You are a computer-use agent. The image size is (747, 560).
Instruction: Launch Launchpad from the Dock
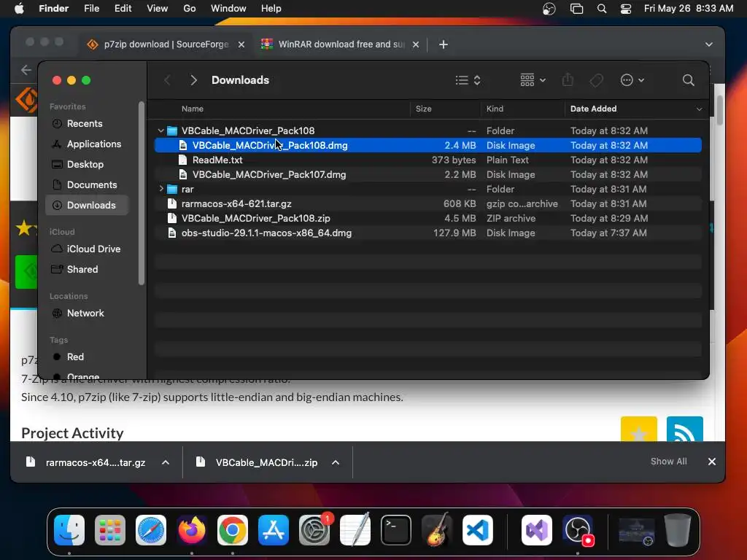(x=110, y=530)
